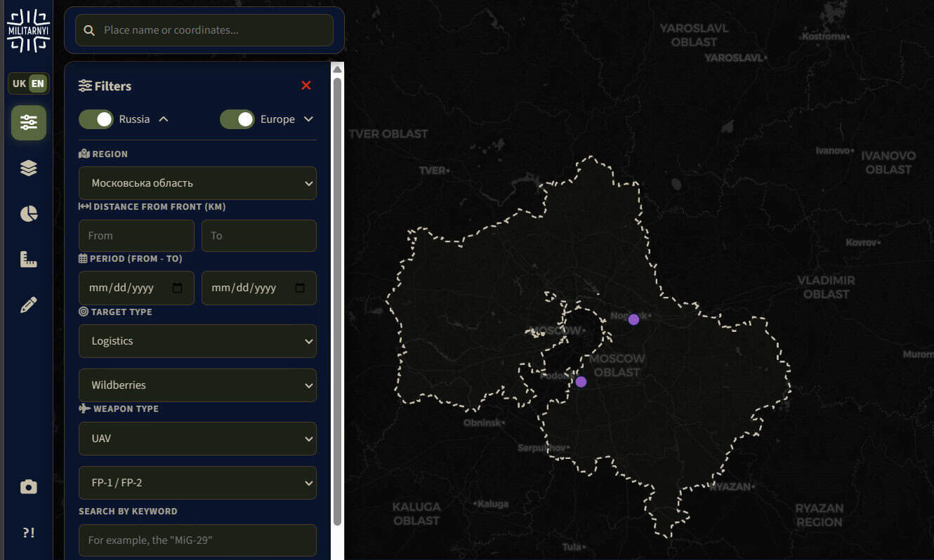Open the pie chart statistics icon
The height and width of the screenshot is (560, 934).
[x=28, y=214]
